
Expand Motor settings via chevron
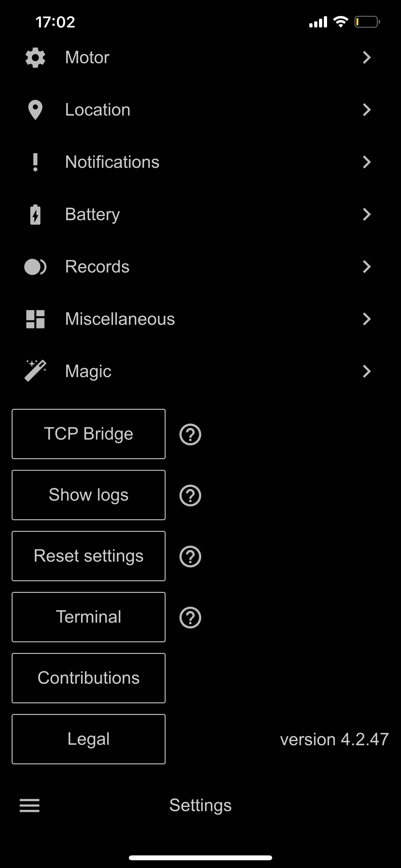(x=367, y=57)
